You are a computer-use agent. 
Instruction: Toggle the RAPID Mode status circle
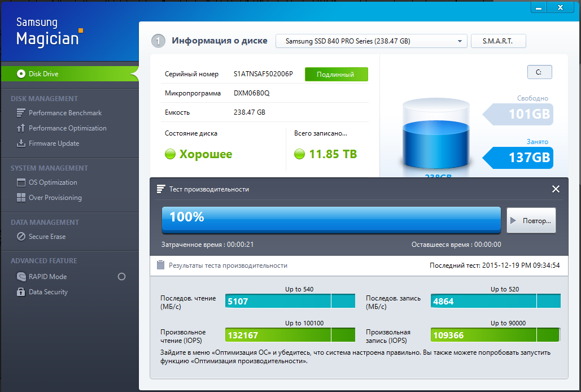click(x=121, y=276)
